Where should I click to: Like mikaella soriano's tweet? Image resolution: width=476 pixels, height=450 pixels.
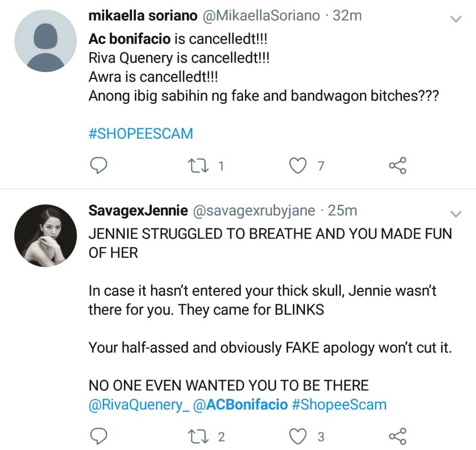tap(298, 165)
